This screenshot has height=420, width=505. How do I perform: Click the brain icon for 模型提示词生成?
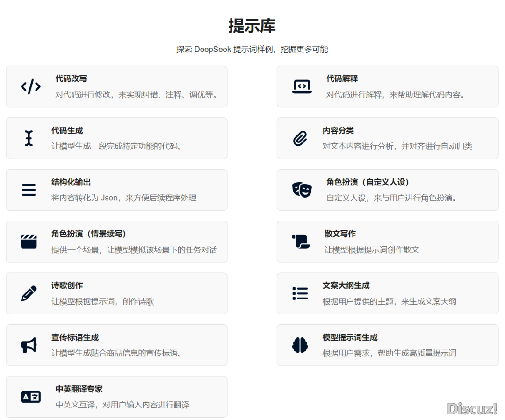tap(300, 345)
